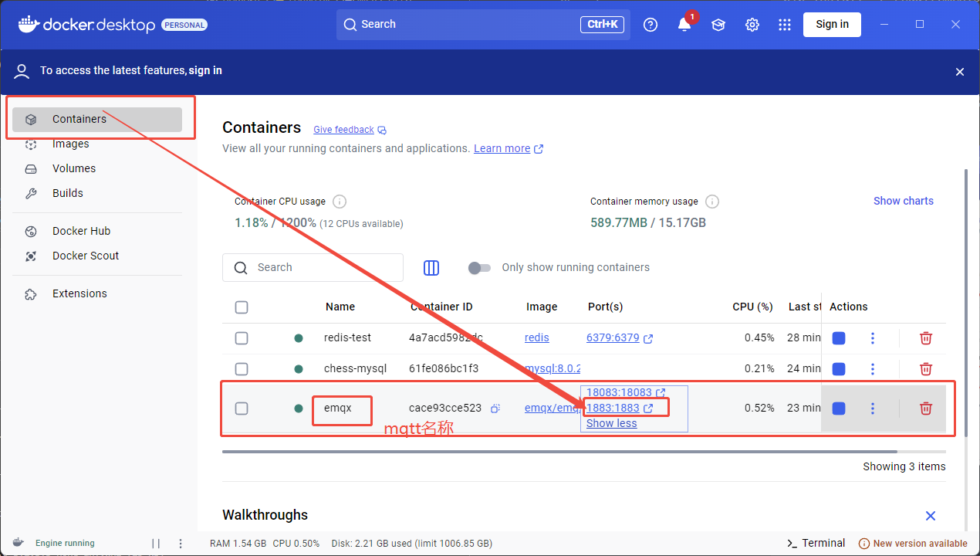Sort by the Name column header
Viewport: 980px width, 556px height.
340,307
